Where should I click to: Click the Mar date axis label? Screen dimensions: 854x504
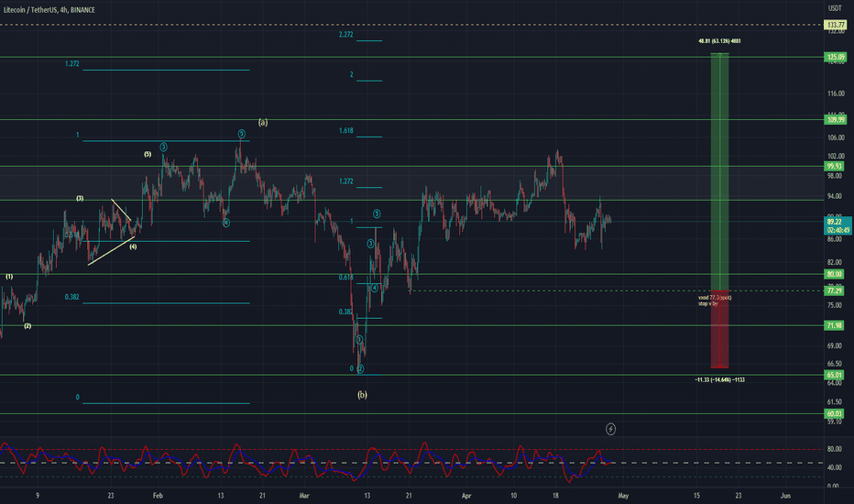click(x=304, y=496)
